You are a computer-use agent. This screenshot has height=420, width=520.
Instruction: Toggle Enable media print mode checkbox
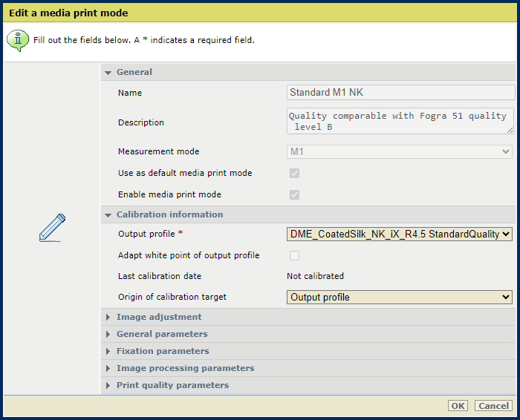pyautogui.click(x=294, y=194)
